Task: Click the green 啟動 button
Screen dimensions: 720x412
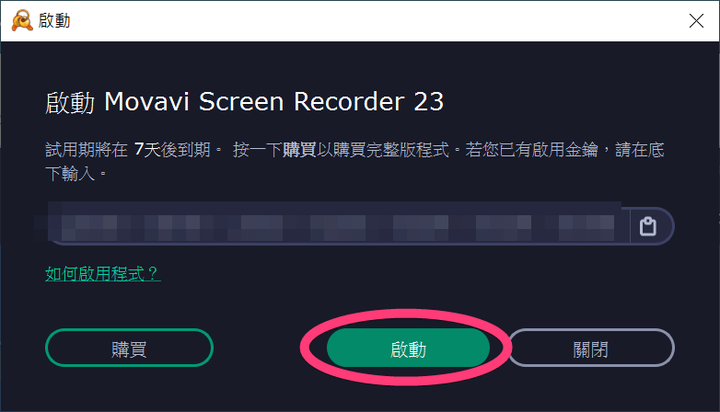Action: 408,348
